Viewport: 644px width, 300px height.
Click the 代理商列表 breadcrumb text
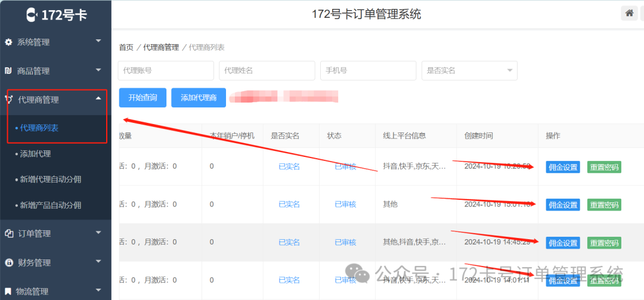click(x=206, y=48)
